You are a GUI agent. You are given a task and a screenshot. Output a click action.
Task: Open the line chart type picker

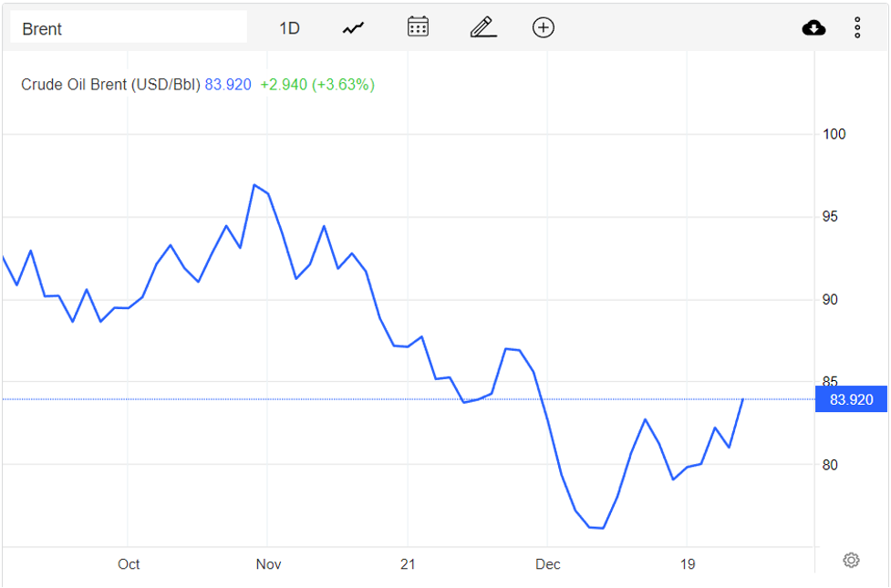click(x=353, y=28)
